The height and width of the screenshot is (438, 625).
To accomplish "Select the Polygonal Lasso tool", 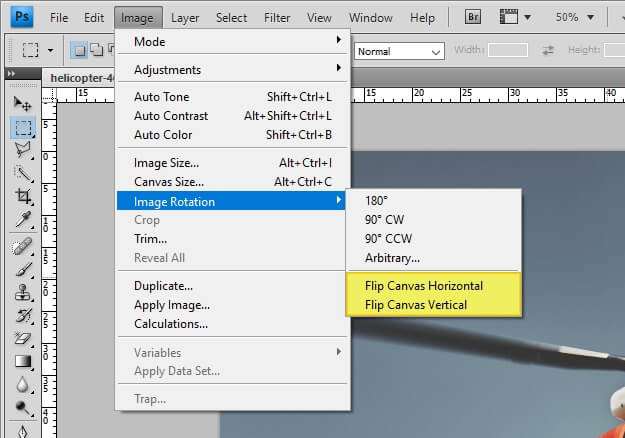I will (x=23, y=150).
